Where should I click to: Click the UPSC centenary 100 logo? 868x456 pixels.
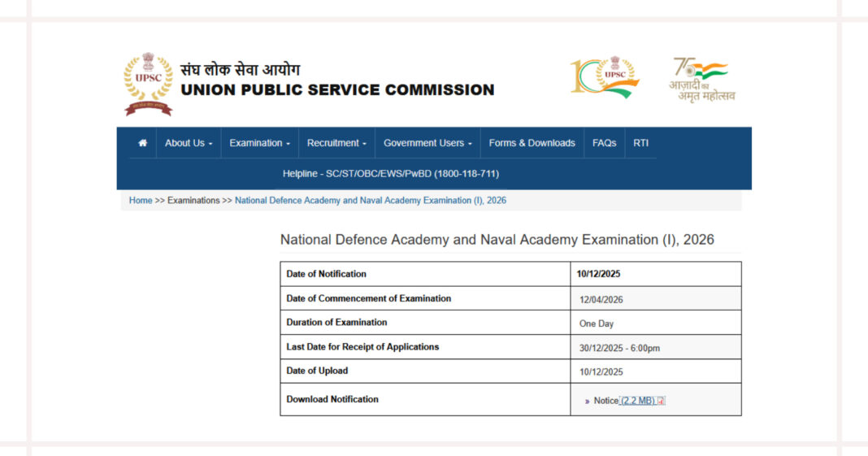605,77
